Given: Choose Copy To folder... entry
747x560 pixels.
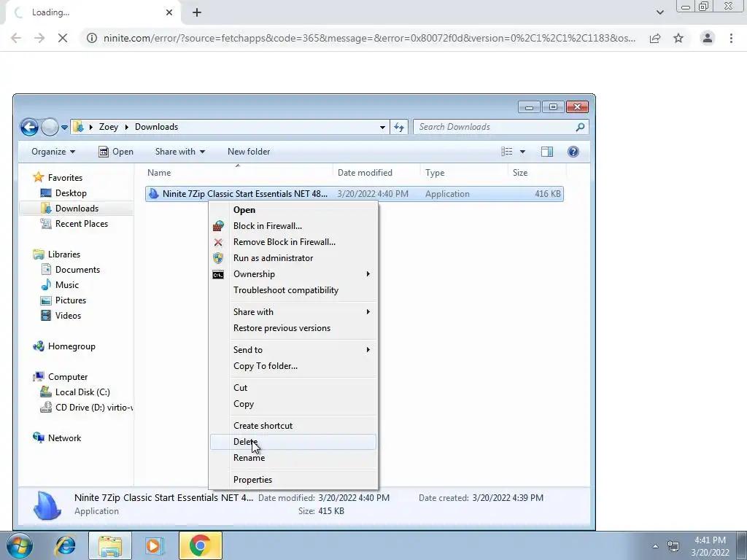Looking at the screenshot, I should click(293, 366).
